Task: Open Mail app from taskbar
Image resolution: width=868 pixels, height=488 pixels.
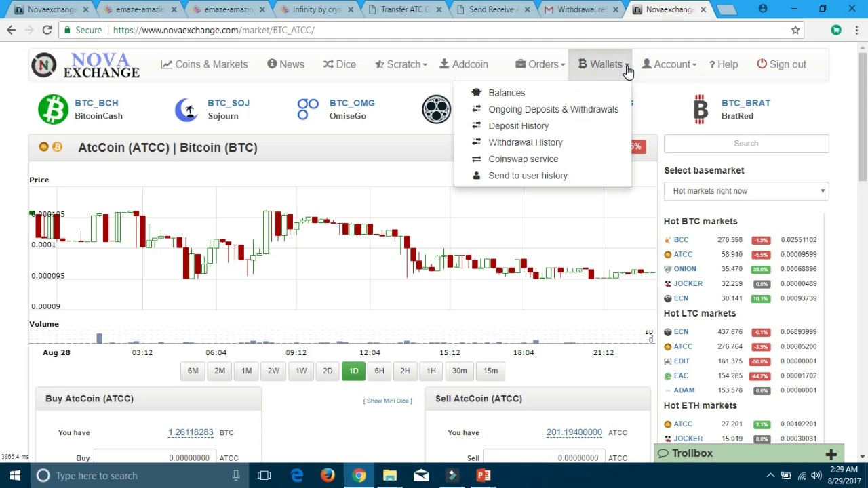Action: pos(421,475)
